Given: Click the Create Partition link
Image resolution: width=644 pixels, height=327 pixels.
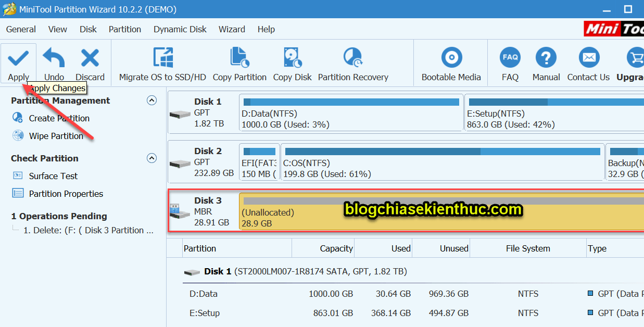Looking at the screenshot, I should click(x=59, y=118).
